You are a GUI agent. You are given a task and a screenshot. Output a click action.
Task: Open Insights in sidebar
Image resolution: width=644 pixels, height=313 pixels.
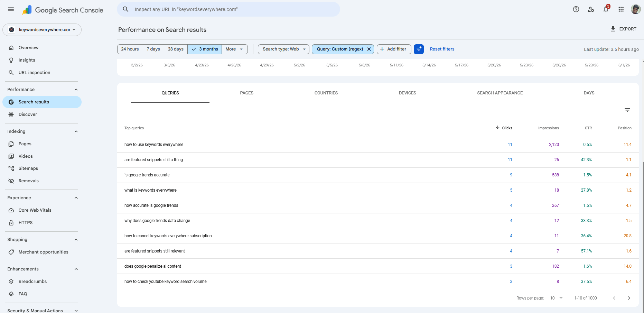(x=42, y=60)
